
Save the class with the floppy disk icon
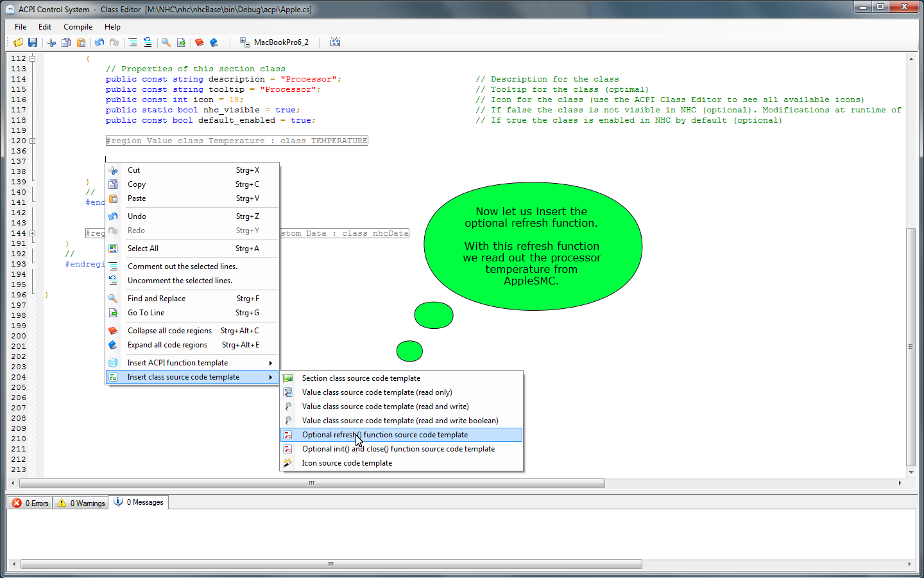point(33,42)
